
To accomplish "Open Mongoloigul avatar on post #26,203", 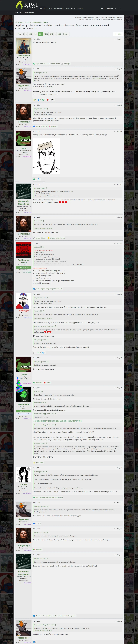I will (24, 112).
